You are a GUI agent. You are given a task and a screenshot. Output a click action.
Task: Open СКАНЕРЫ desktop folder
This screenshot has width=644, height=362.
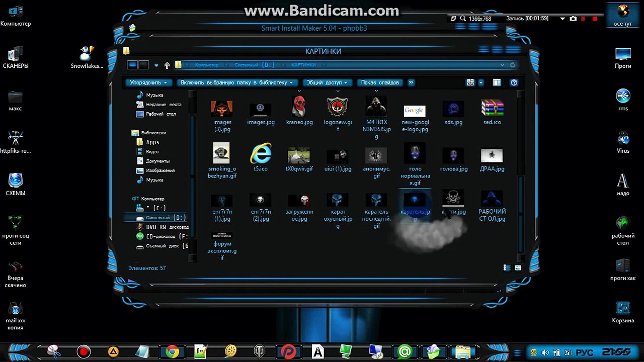tap(16, 57)
